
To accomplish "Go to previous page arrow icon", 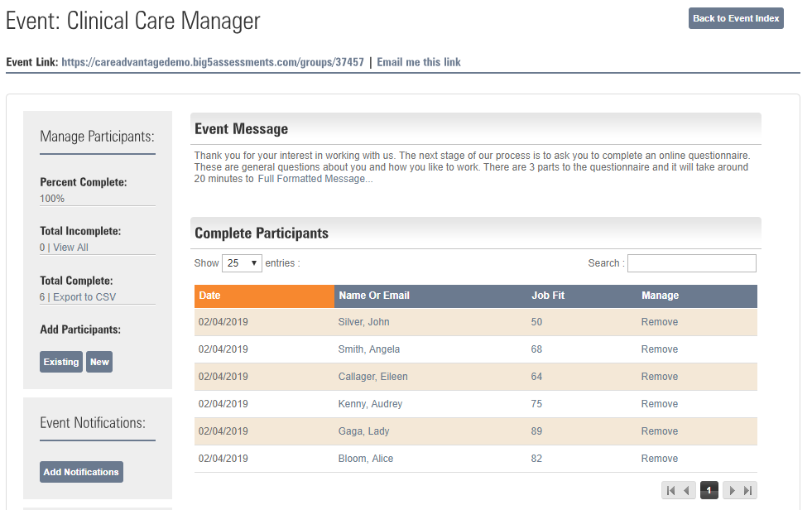I will pyautogui.click(x=687, y=490).
